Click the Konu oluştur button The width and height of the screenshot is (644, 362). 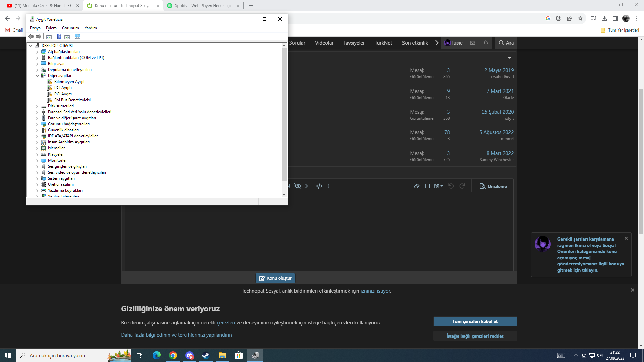click(275, 278)
